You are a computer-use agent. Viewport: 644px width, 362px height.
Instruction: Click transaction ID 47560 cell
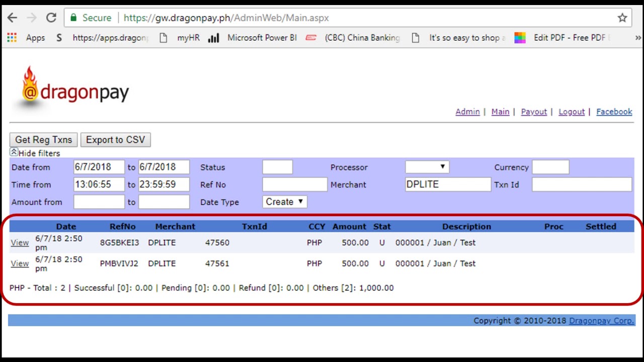(x=217, y=242)
